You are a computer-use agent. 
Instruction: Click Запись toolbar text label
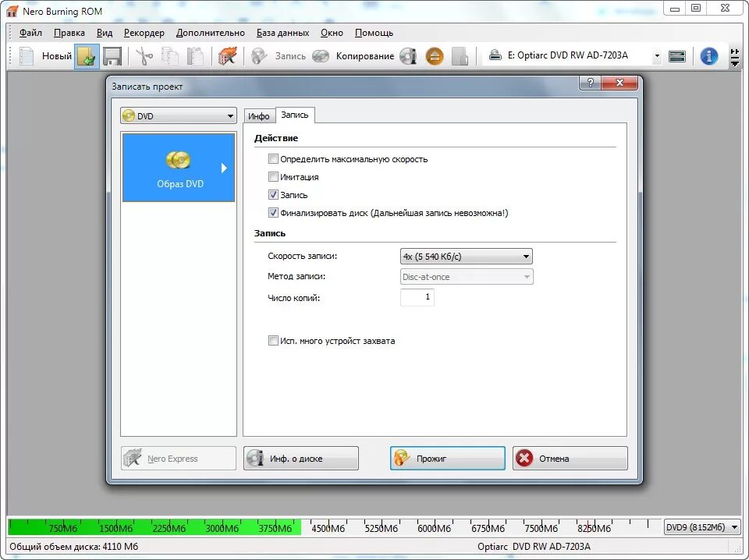[x=290, y=56]
